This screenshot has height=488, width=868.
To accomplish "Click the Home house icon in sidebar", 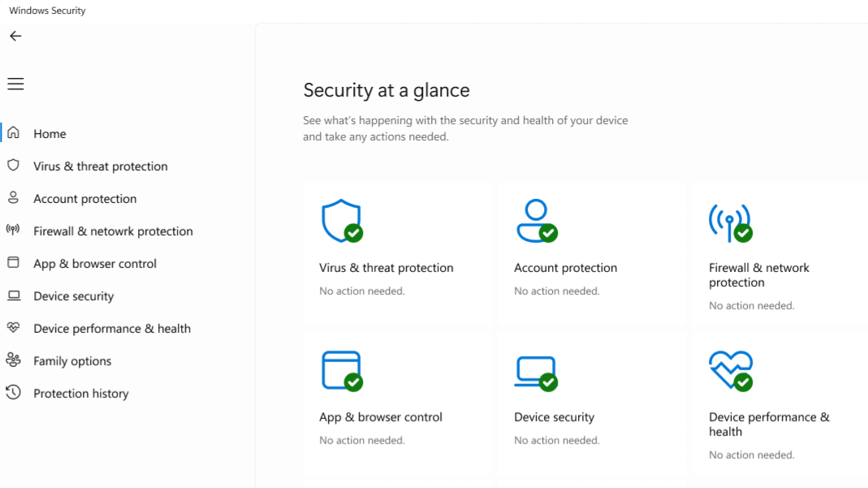I will pos(13,133).
